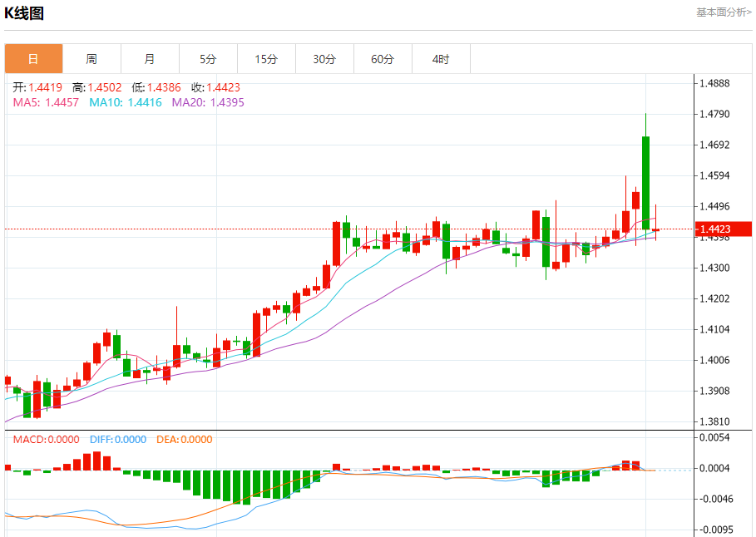Open the 4时 interval tab

click(x=441, y=59)
